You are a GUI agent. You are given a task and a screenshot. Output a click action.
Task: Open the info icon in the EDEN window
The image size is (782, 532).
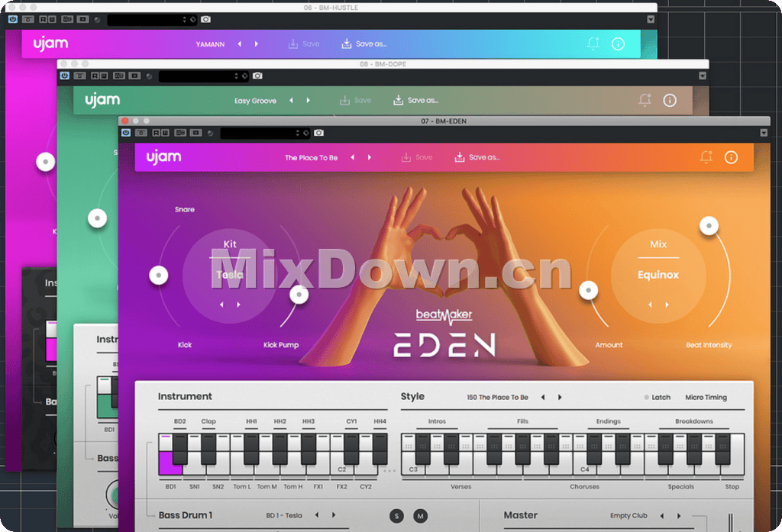pos(731,157)
